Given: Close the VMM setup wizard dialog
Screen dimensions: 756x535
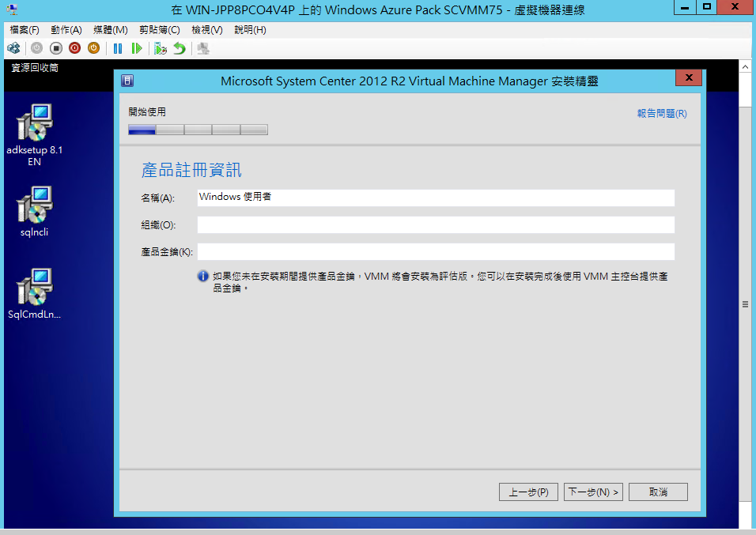Looking at the screenshot, I should pos(689,77).
